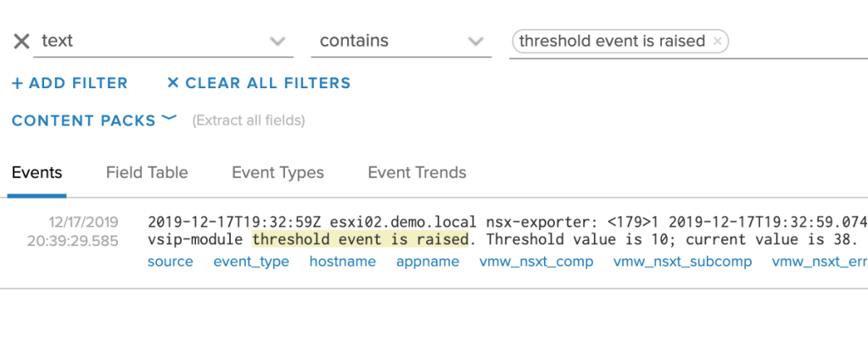Viewport: 868px width, 353px height.
Task: Expand the Content Packs chevron
Action: click(x=169, y=119)
